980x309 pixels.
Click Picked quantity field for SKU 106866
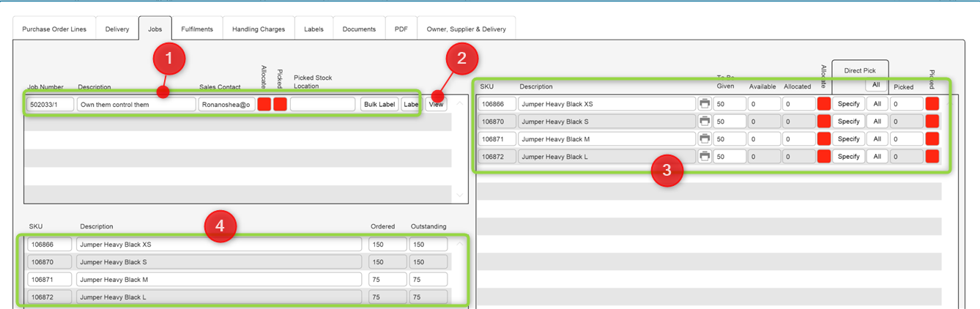907,104
